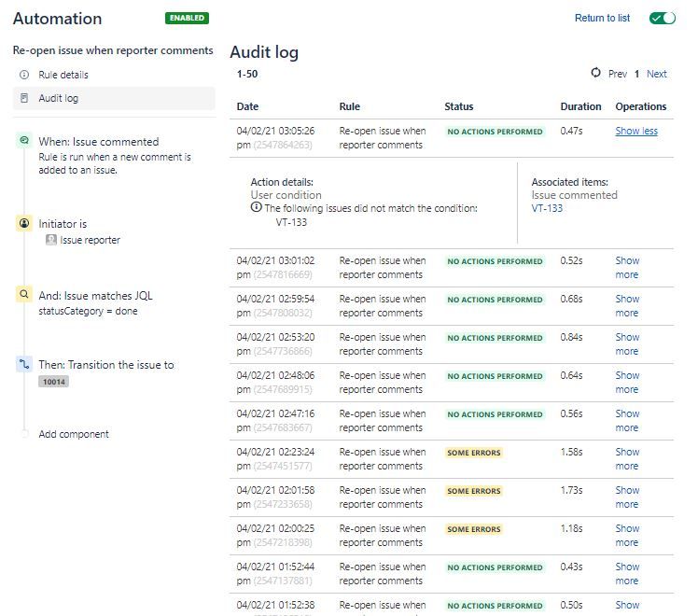Click statusCategory = done JQL text
Image resolution: width=698 pixels, height=616 pixels.
(x=88, y=311)
